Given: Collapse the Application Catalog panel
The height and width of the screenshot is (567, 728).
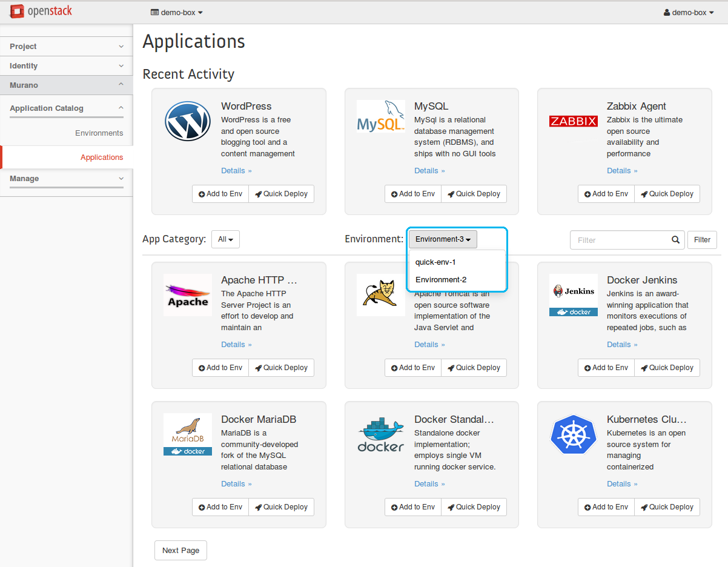Looking at the screenshot, I should coord(66,108).
